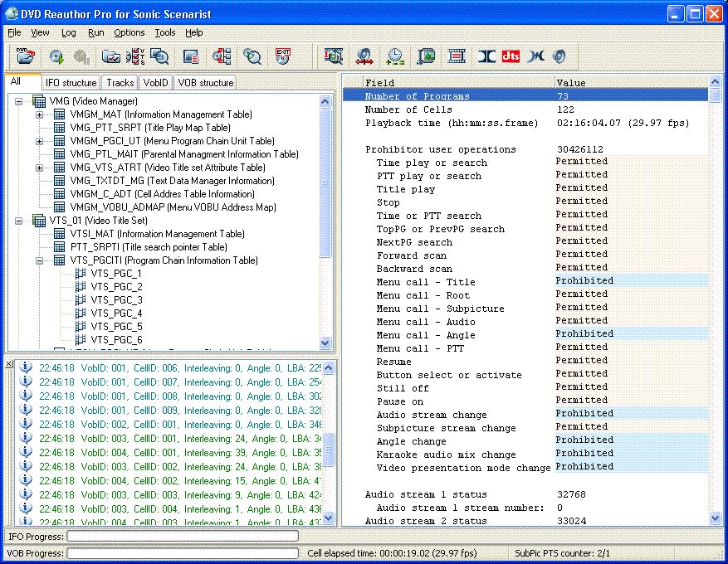Switch to the VobID tab
The height and width of the screenshot is (564, 728).
[155, 83]
